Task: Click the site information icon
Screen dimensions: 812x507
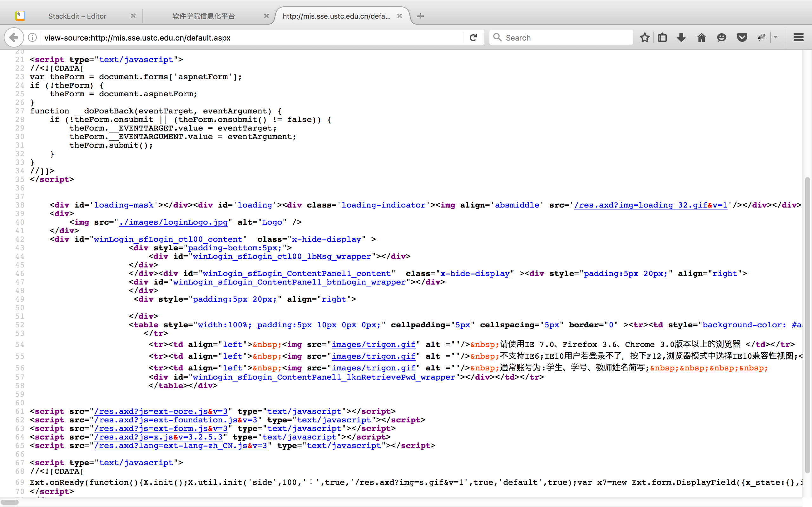Action: tap(32, 38)
